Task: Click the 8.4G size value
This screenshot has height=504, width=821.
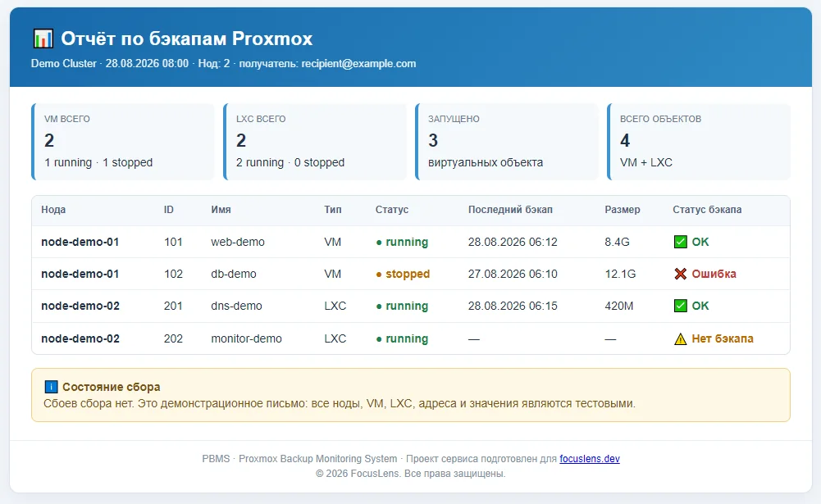Action: coord(617,242)
